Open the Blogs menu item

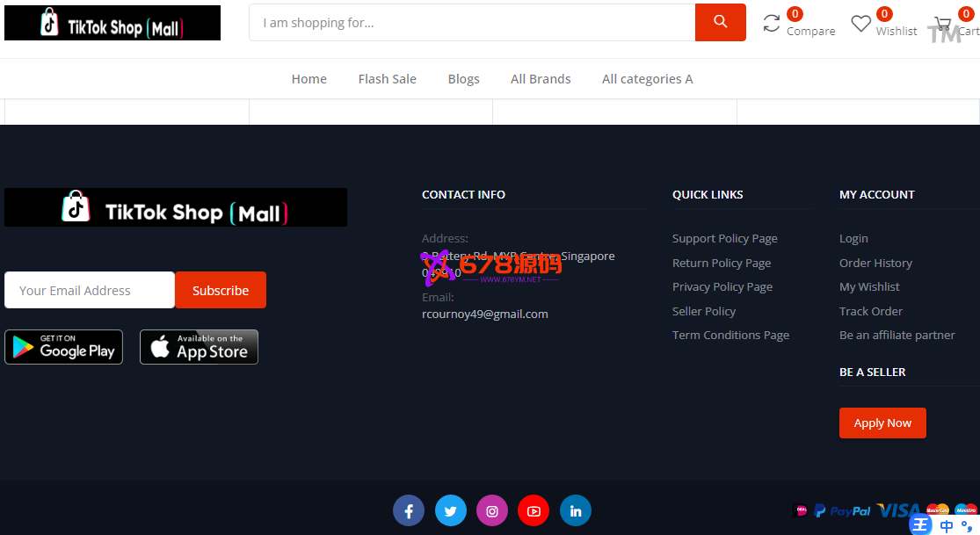point(463,79)
